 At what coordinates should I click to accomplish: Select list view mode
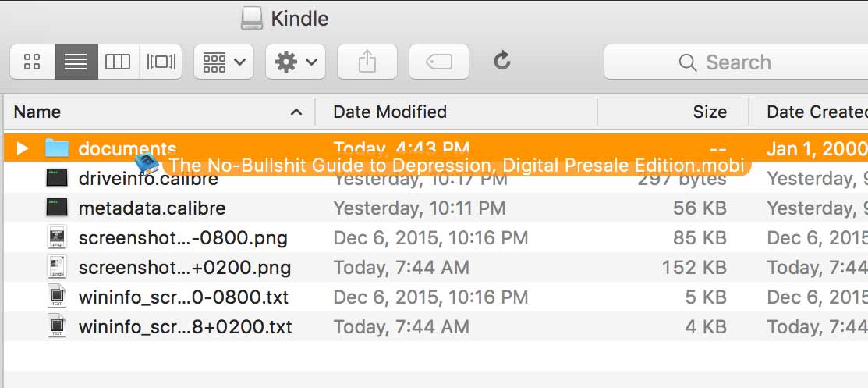point(76,62)
